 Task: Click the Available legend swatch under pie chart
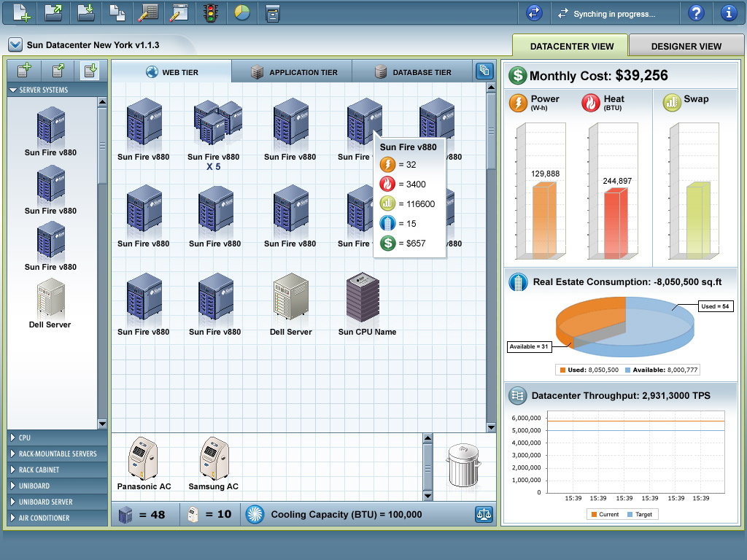point(628,370)
